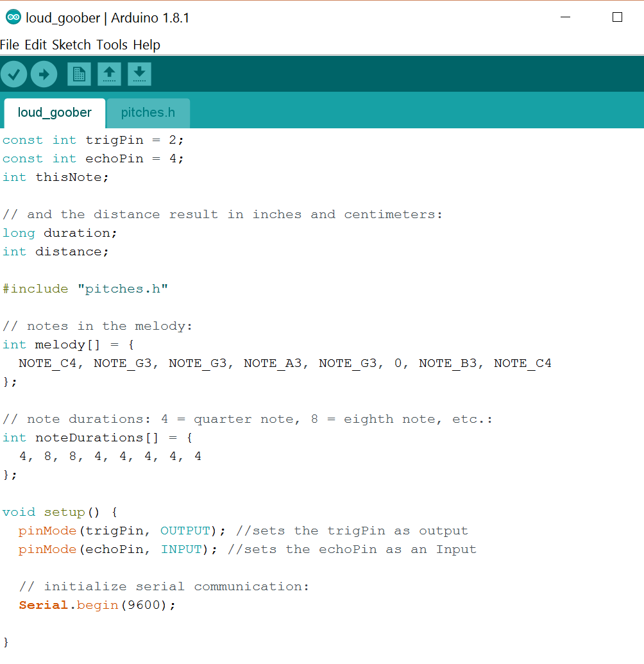Image resolution: width=644 pixels, height=664 pixels.
Task: Click 'pinMode(echoPin, INPUT);' statement
Action: (x=118, y=550)
